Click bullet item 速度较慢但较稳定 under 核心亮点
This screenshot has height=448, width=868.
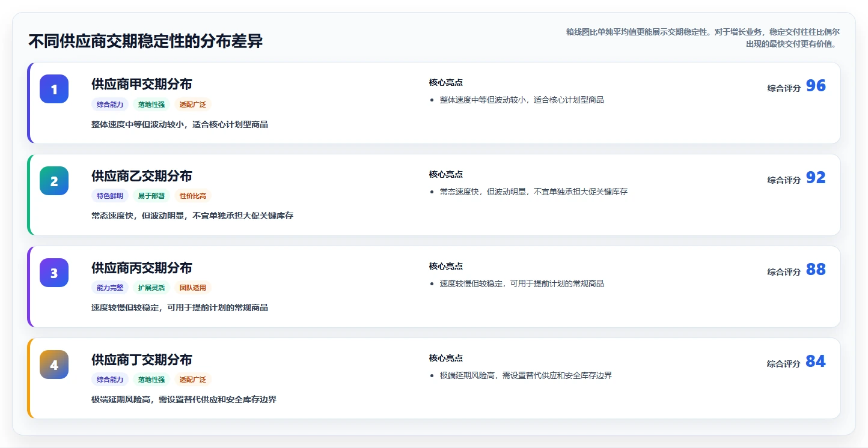(x=522, y=284)
